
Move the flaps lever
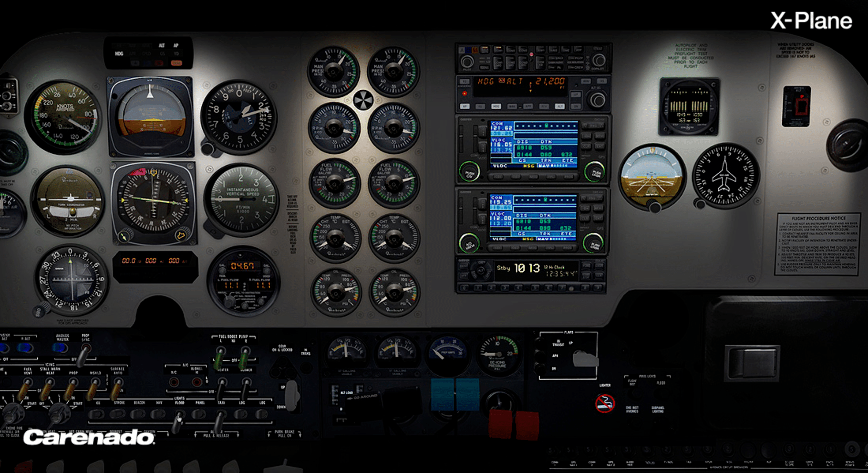[x=585, y=358]
